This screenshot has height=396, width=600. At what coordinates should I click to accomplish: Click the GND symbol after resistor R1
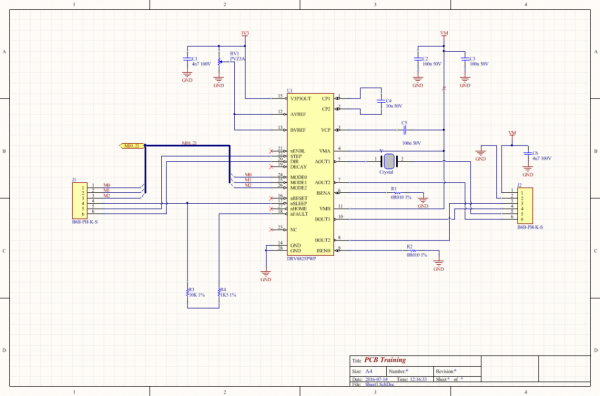[x=423, y=202]
